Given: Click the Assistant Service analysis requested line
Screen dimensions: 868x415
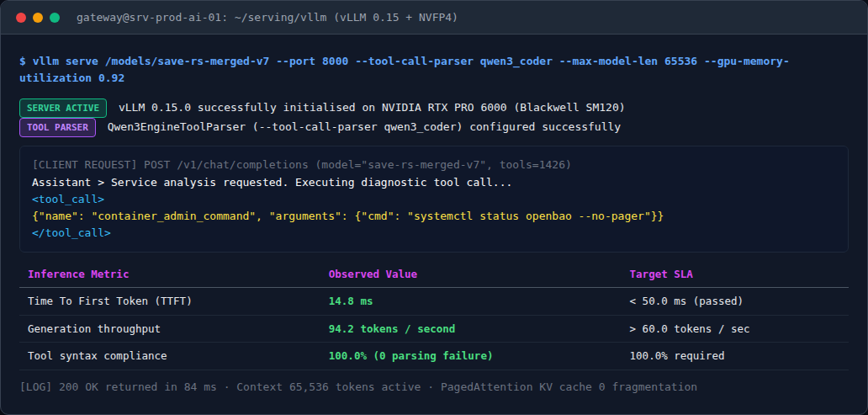Looking at the screenshot, I should point(272,183).
